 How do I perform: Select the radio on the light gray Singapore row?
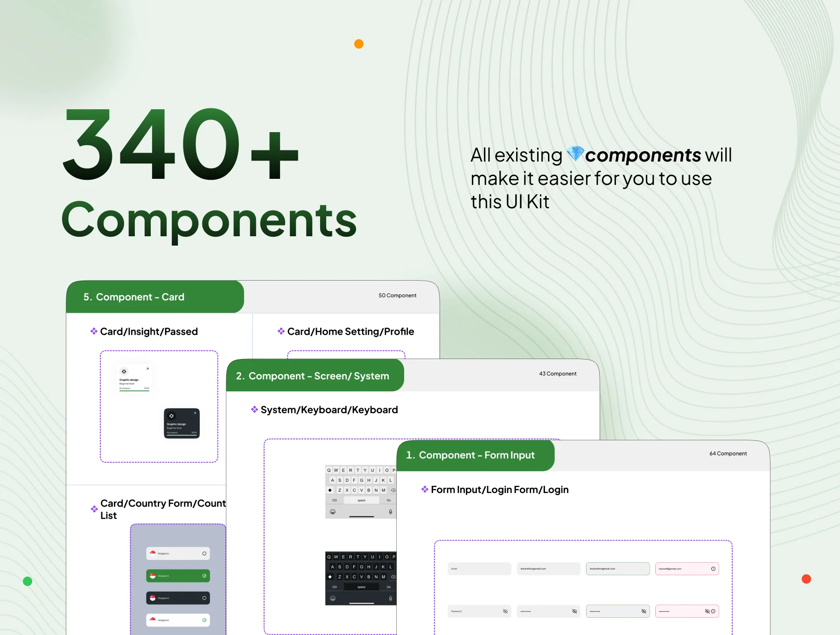coord(204,554)
